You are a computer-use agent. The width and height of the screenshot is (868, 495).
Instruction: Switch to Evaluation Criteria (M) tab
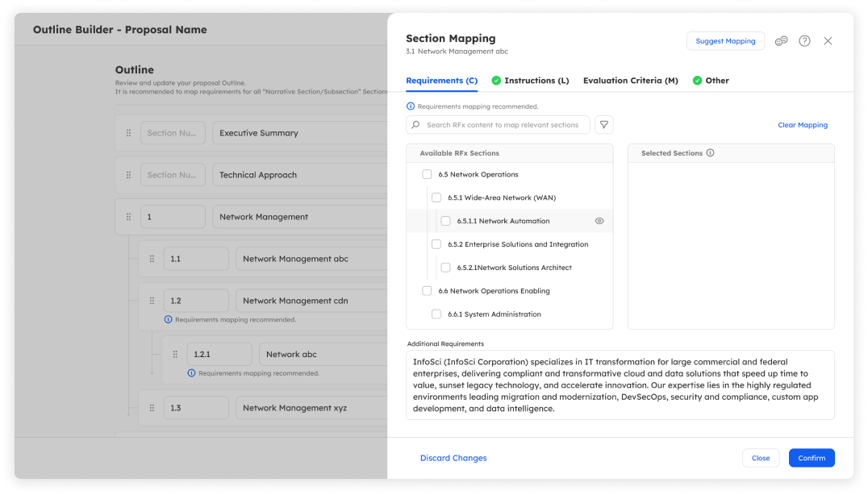(631, 81)
